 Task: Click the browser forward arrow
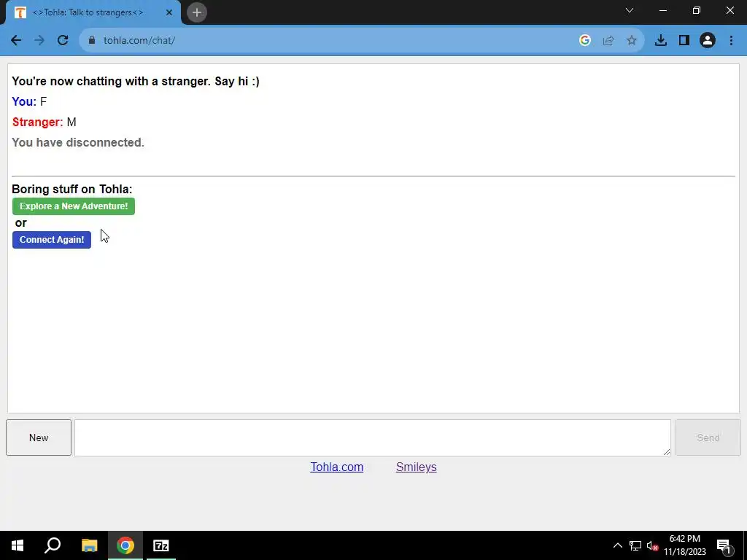39,41
